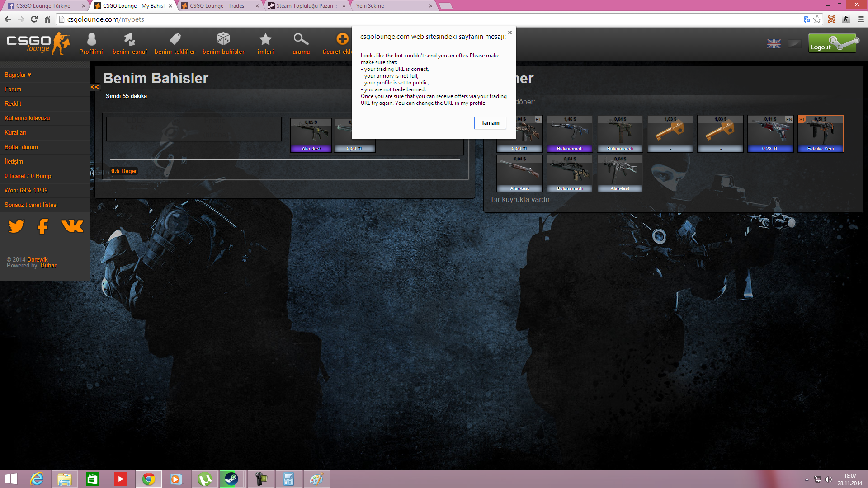This screenshot has width=868, height=488.
Task: Close the site message dialog with X
Action: [x=510, y=33]
